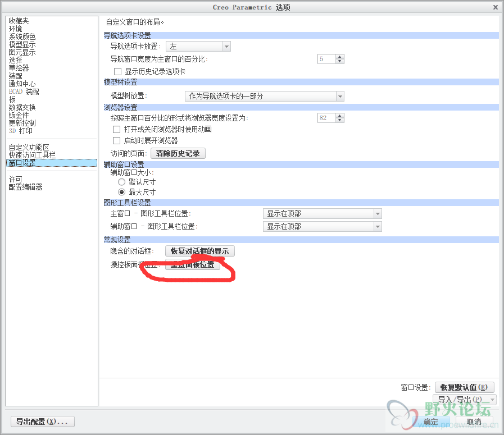Open 自定义功能区 page
Viewport: 504px width, 435px height.
click(x=29, y=147)
